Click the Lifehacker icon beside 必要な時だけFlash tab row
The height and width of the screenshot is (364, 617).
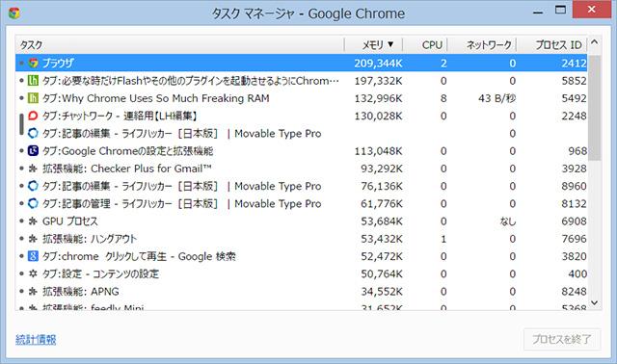[x=33, y=81]
